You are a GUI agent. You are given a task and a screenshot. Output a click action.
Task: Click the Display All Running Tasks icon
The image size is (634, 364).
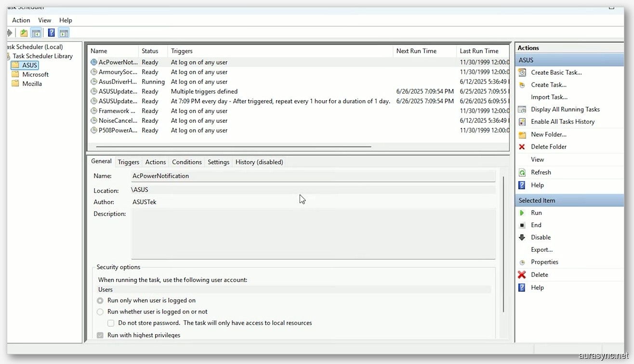click(x=522, y=109)
